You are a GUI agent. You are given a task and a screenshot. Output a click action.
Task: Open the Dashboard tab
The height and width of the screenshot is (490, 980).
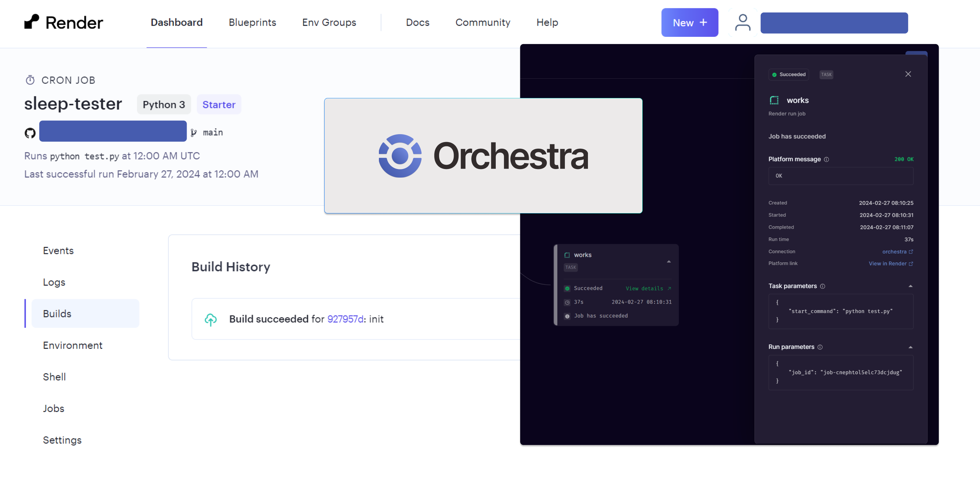[176, 22]
